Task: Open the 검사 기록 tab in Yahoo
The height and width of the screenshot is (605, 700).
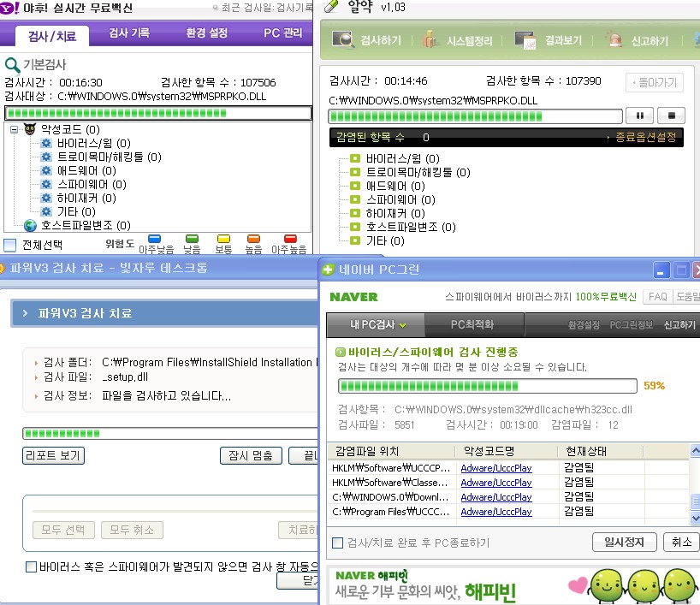Action: tap(129, 33)
